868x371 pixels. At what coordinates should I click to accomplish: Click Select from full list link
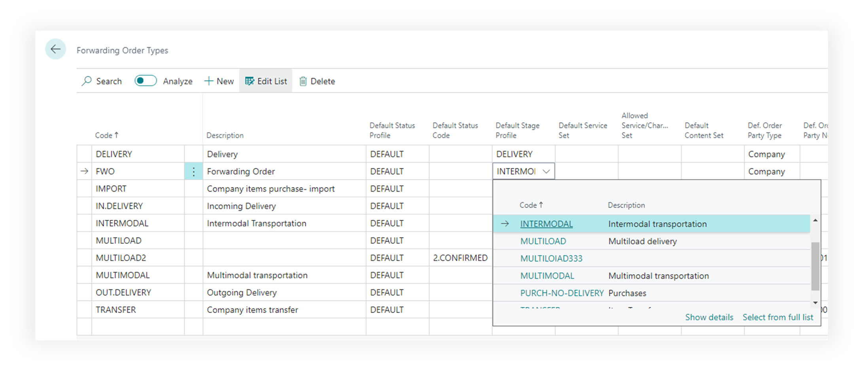point(777,317)
